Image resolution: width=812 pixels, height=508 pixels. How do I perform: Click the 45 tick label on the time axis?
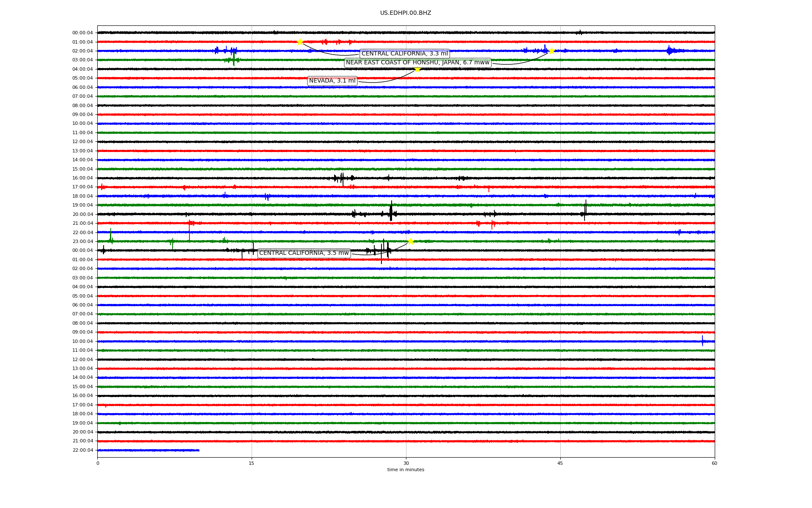point(560,463)
